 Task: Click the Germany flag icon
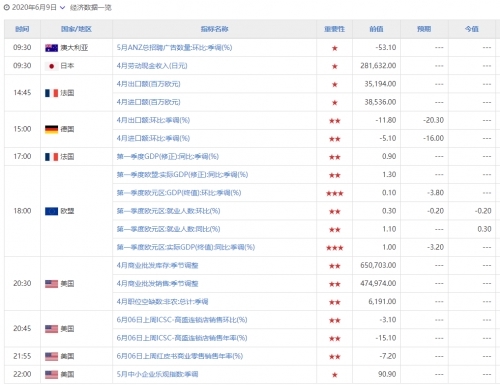point(51,129)
